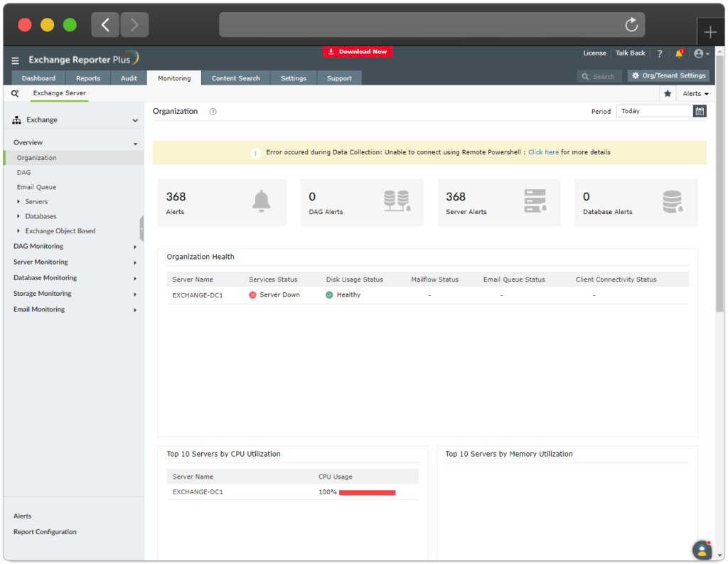Open the Period calendar picker icon
The height and width of the screenshot is (564, 728).
700,111
